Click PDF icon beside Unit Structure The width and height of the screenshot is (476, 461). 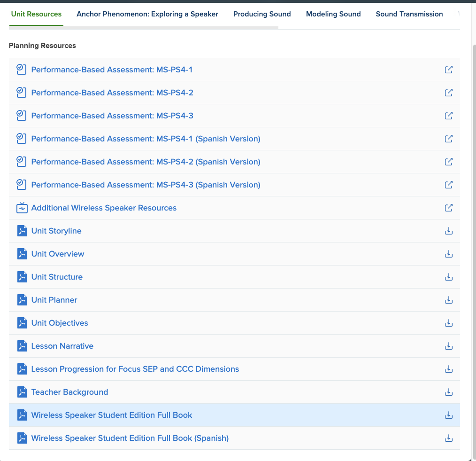tap(22, 277)
